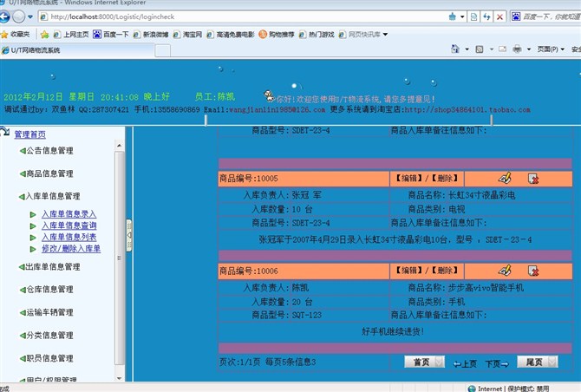
Task: Open the 入库单信息查询 link
Action: click(69, 225)
